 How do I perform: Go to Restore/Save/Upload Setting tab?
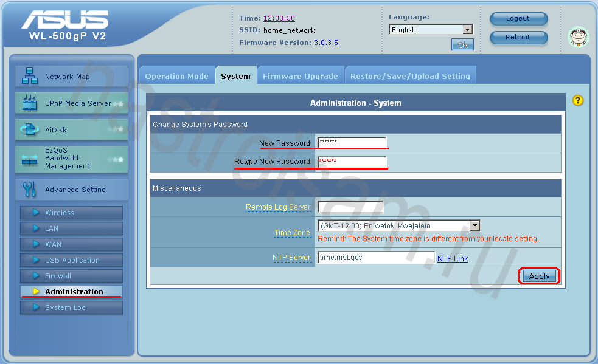tap(410, 76)
